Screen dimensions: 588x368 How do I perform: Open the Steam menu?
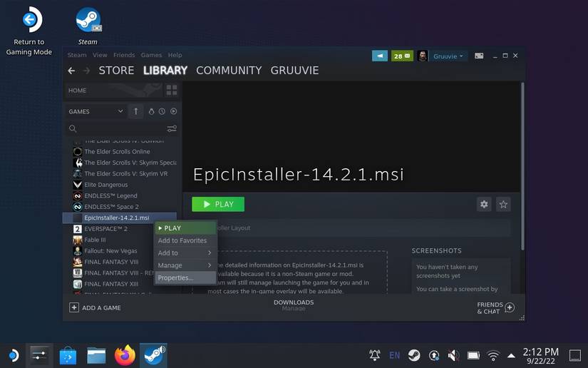pyautogui.click(x=77, y=55)
